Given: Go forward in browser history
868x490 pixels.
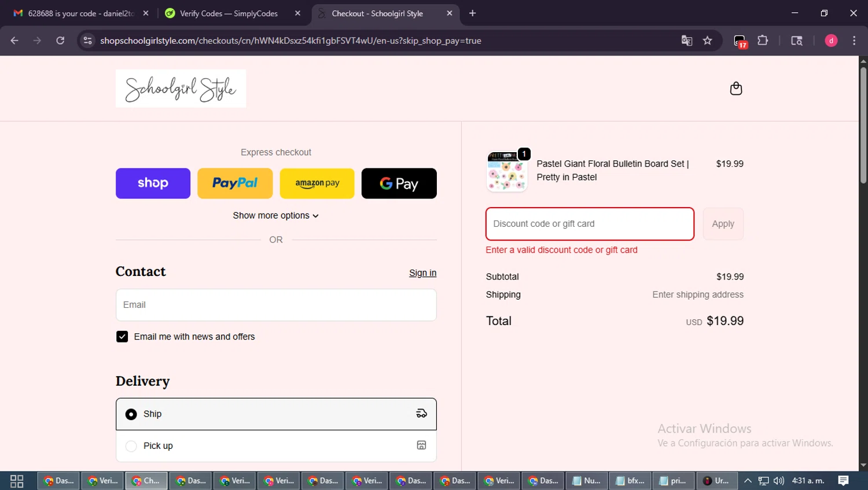Looking at the screenshot, I should click(x=37, y=40).
